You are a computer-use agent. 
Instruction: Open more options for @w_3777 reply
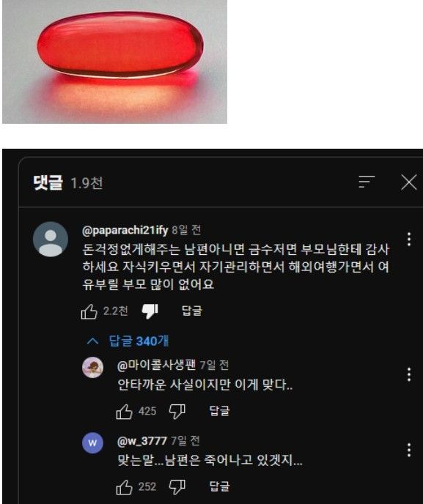[409, 450]
